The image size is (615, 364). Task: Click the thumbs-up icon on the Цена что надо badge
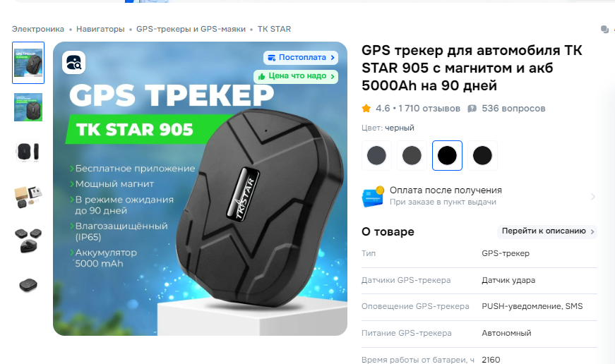pos(262,76)
